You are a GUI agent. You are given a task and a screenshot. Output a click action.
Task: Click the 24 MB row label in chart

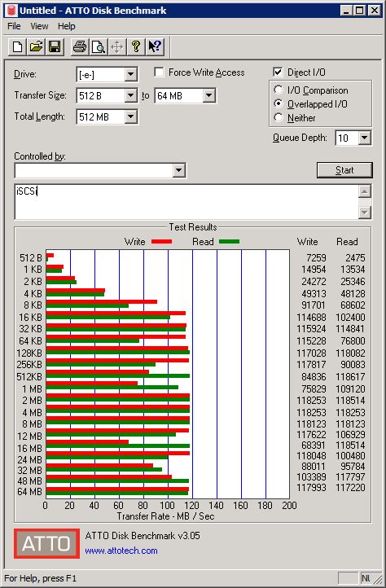click(x=29, y=460)
